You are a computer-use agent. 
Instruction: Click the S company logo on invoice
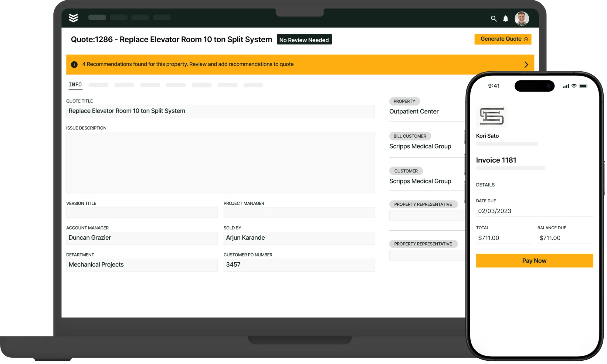[x=492, y=116]
